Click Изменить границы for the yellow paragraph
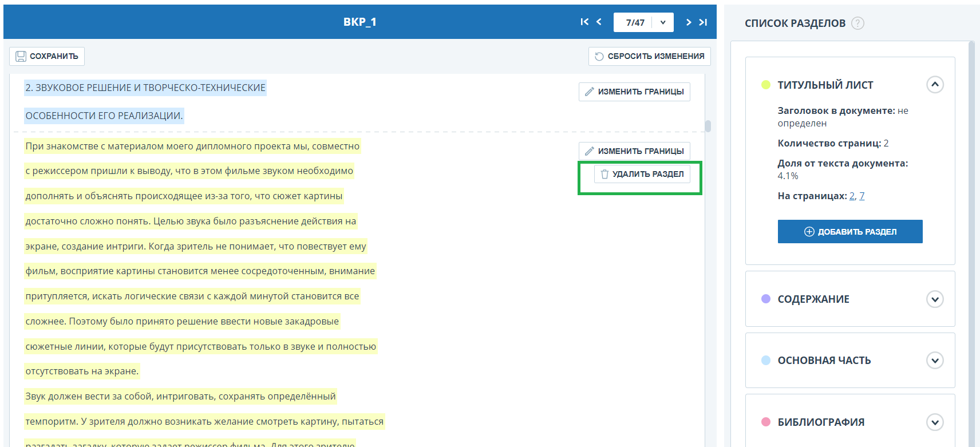This screenshot has height=447, width=980. point(634,151)
